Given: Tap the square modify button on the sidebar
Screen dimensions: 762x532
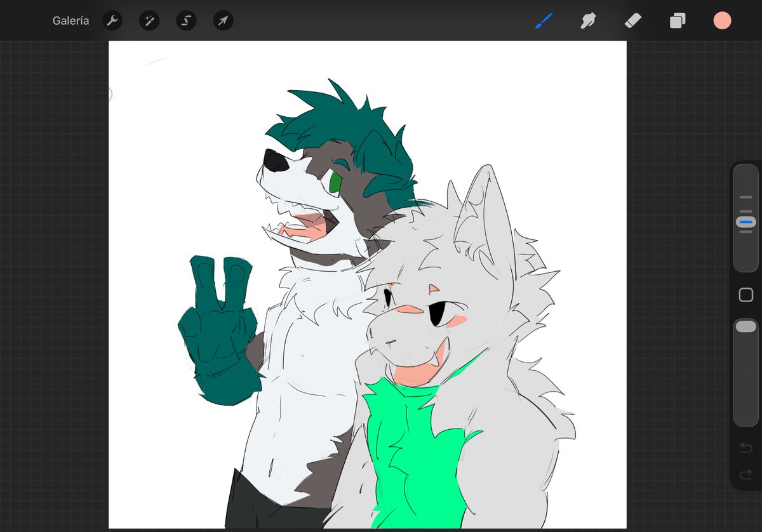Looking at the screenshot, I should [x=746, y=295].
